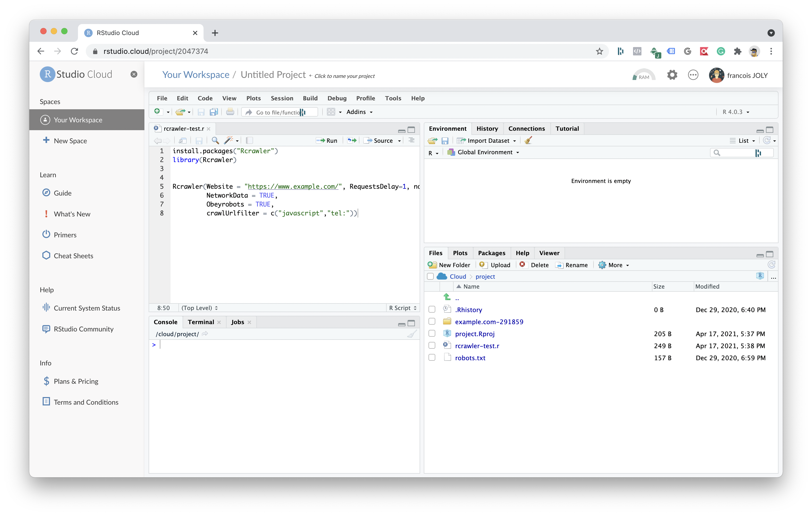812x516 pixels.
Task: Bookmark page with the star icon
Action: click(600, 51)
